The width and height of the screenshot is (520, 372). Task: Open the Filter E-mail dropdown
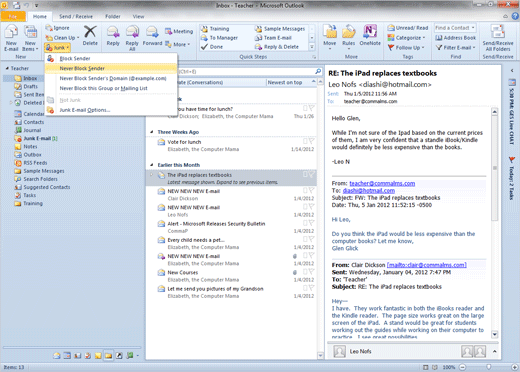click(x=456, y=48)
